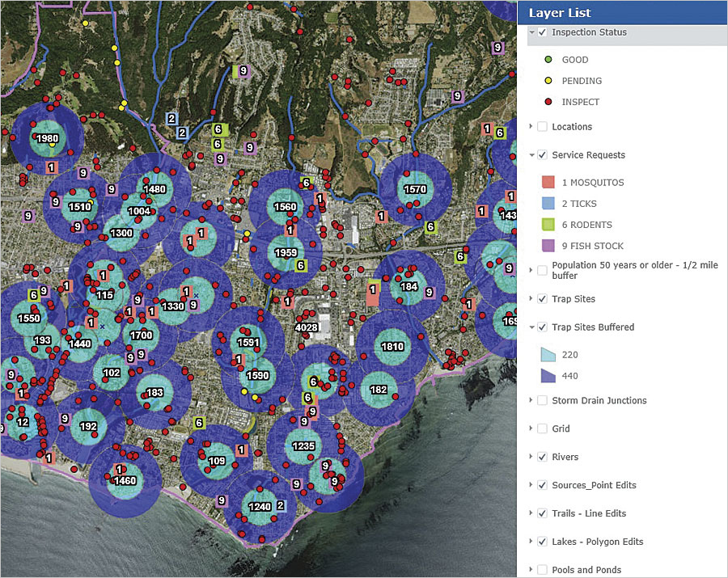Screen dimensions: 728x578
Task: Select trap site 1480 on the map
Action: [154, 189]
